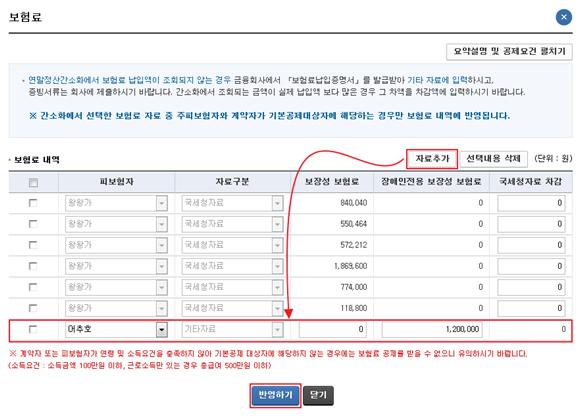Open 자료구분 dropdown in the 550,464 row

pos(232,224)
